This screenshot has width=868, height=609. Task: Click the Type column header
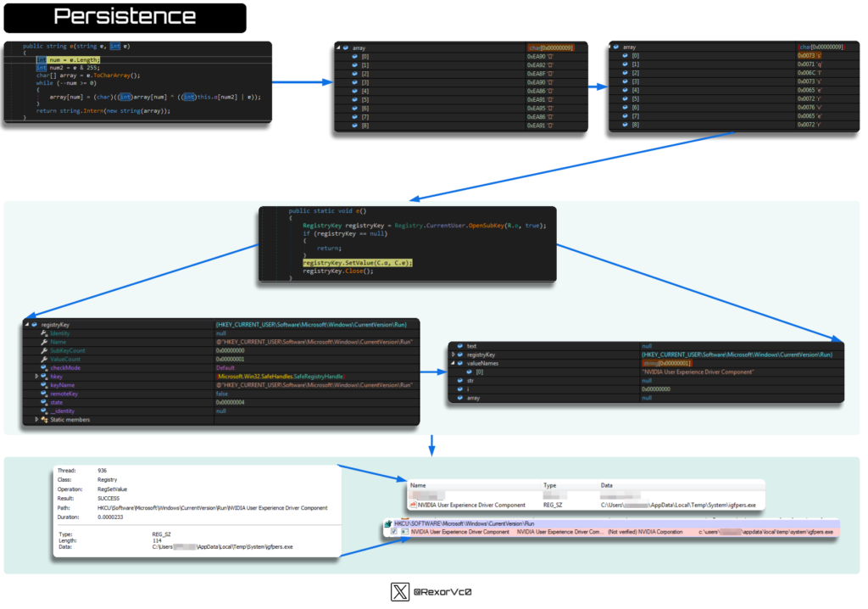pos(549,486)
